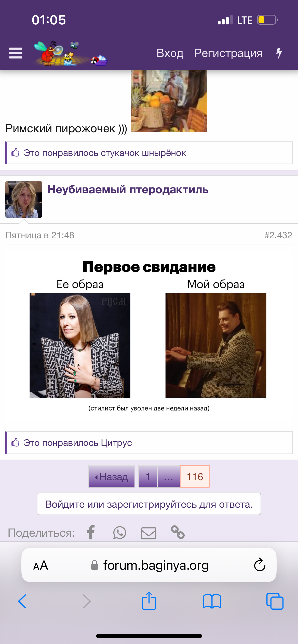Click Войдите или зарегистрируйтесь для ответа
This screenshot has width=298, height=644.
pos(149,504)
